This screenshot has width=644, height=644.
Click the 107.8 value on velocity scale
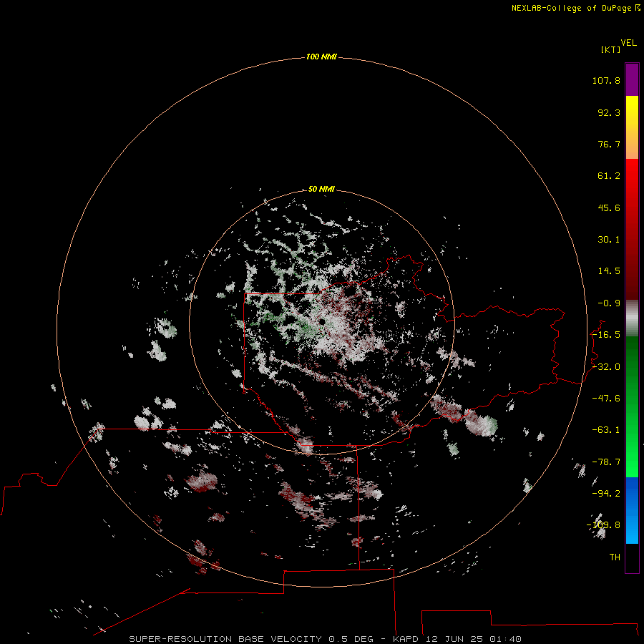[606, 80]
